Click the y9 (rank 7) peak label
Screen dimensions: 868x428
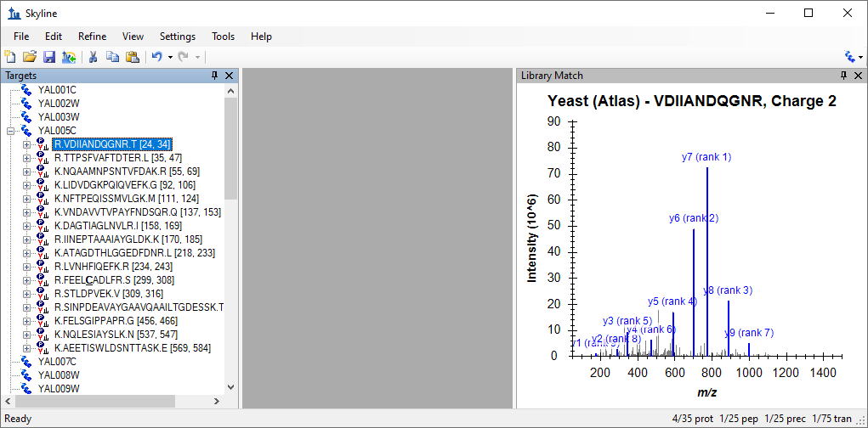(x=749, y=333)
